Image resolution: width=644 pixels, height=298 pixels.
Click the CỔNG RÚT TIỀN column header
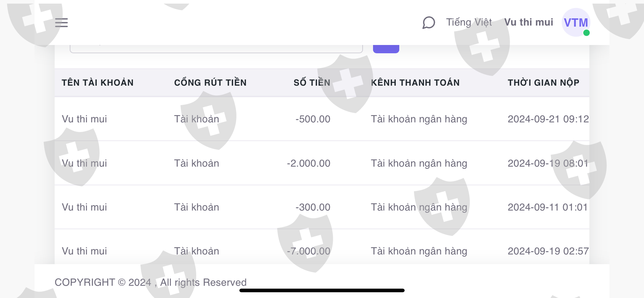point(210,83)
